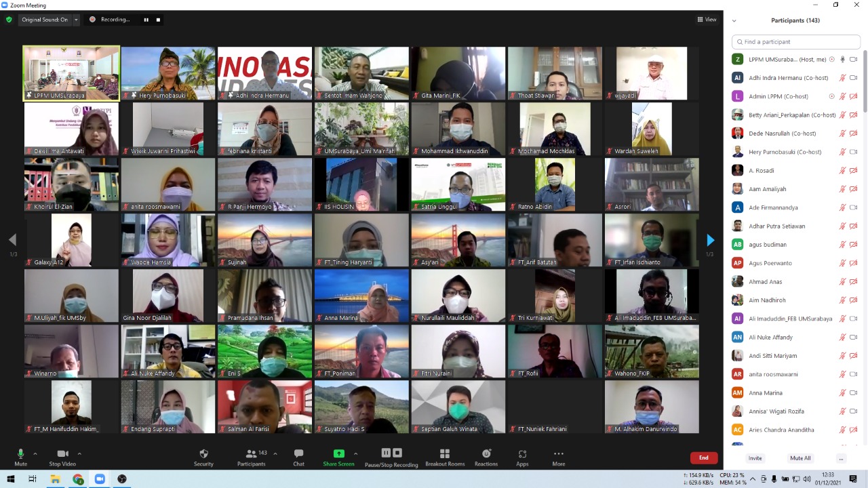868x488 pixels.
Task: Switch to Zoom in the taskbar
Action: (x=100, y=479)
